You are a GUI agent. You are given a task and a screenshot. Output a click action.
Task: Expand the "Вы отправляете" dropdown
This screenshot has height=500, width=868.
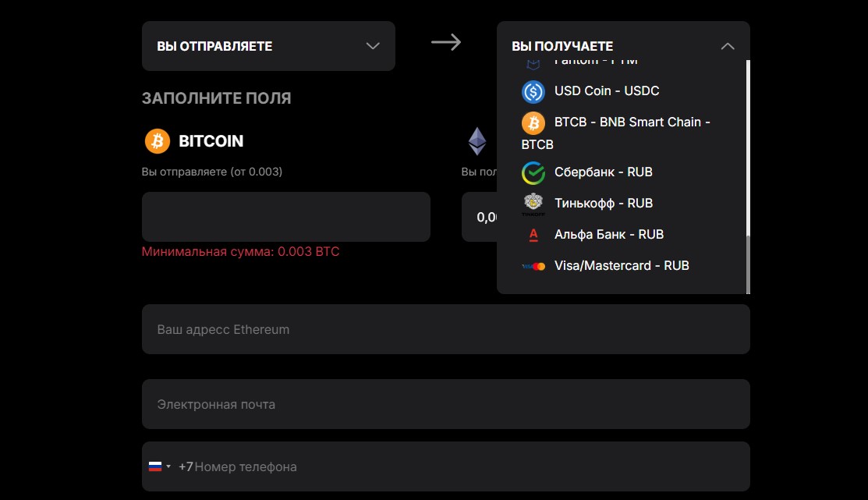[268, 46]
